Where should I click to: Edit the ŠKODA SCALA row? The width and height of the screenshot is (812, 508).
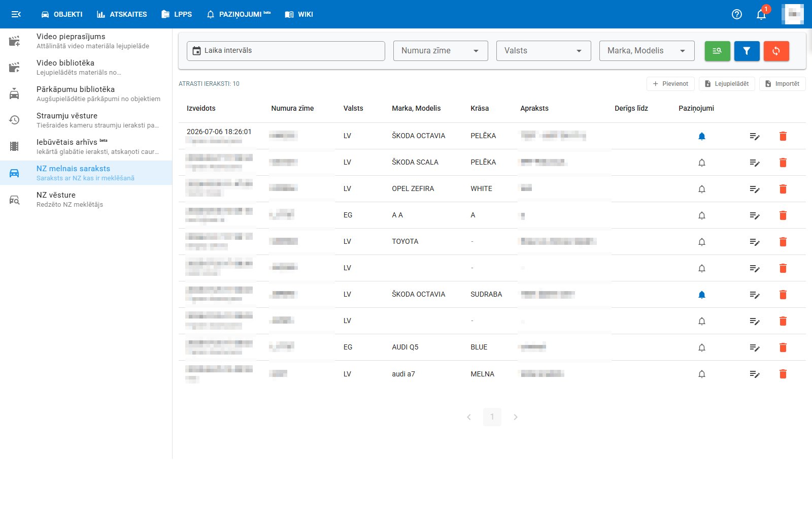point(755,163)
